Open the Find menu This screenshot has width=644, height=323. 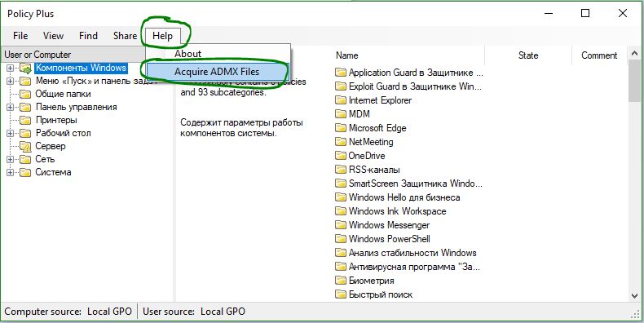coord(88,36)
